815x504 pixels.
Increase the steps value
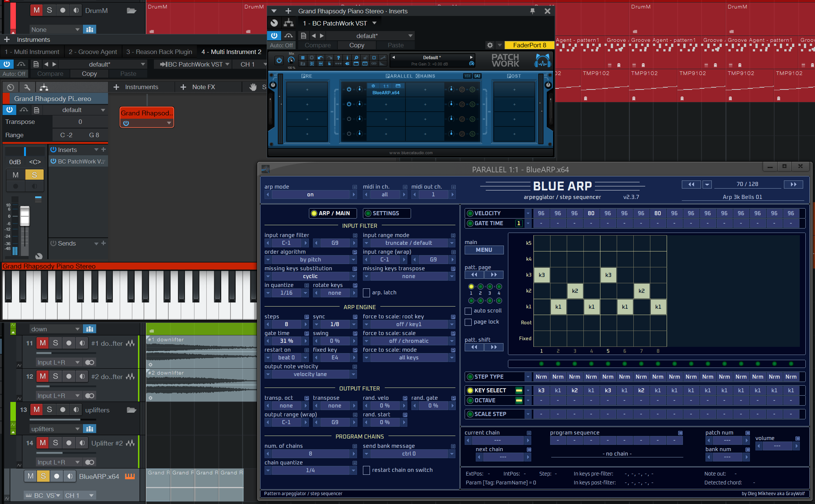[x=306, y=324]
